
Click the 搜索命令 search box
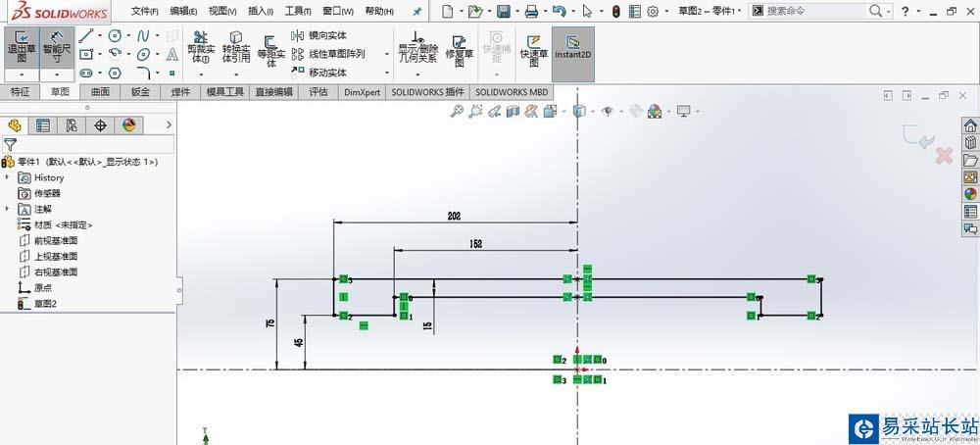pos(817,11)
